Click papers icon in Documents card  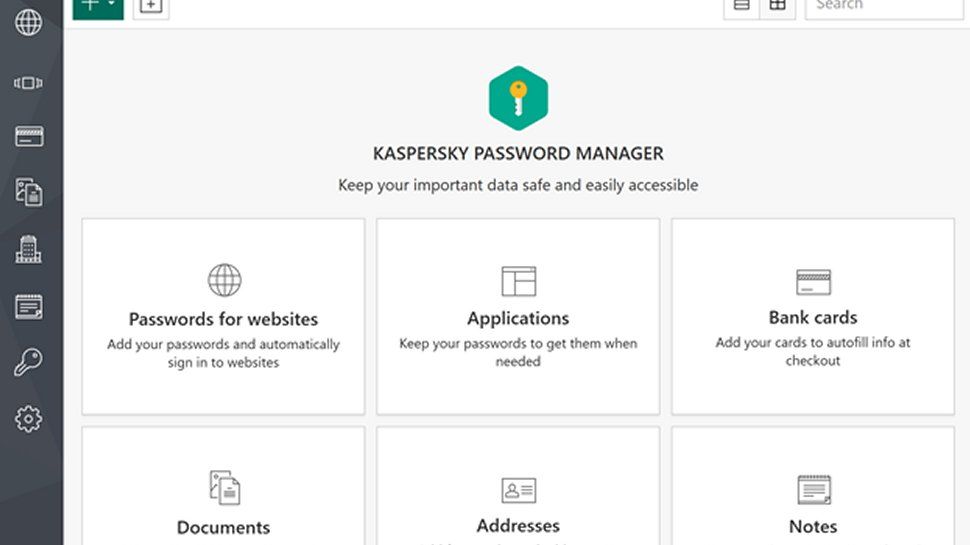pyautogui.click(x=225, y=487)
